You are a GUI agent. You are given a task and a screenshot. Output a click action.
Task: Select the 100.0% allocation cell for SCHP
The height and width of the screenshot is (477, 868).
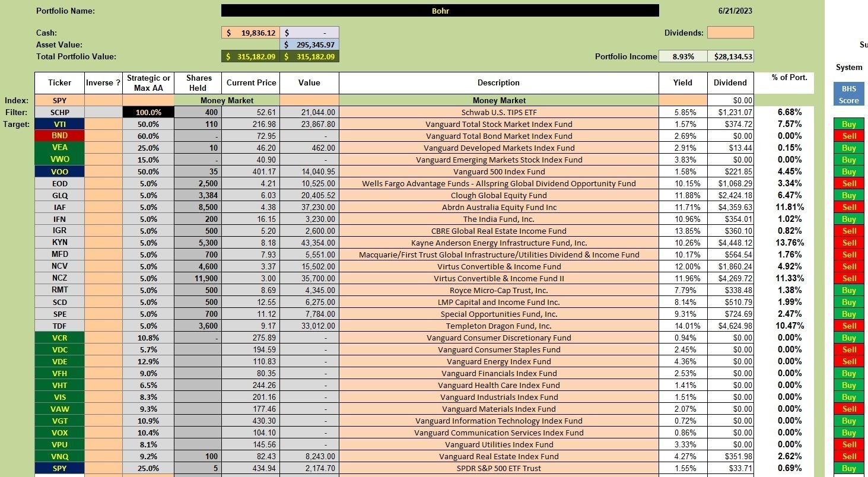(148, 112)
